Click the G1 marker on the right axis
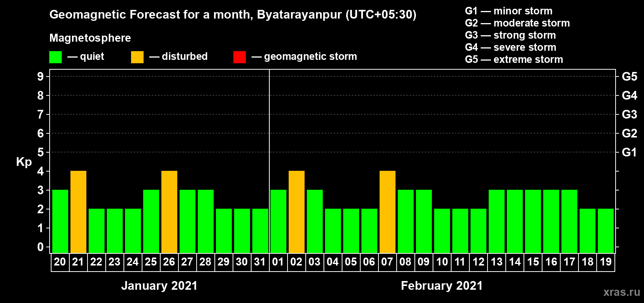Image resolution: width=644 pixels, height=303 pixels. pyautogui.click(x=629, y=152)
